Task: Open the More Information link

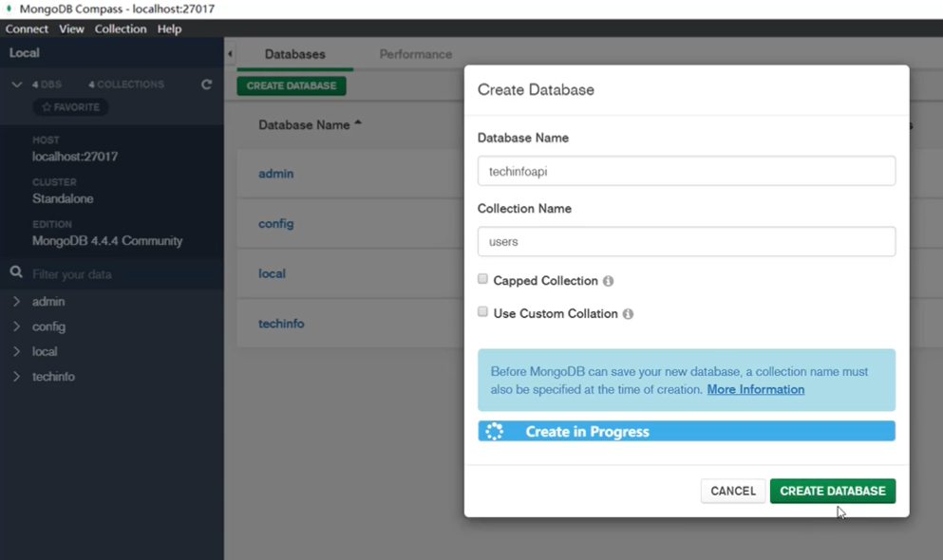Action: (755, 389)
